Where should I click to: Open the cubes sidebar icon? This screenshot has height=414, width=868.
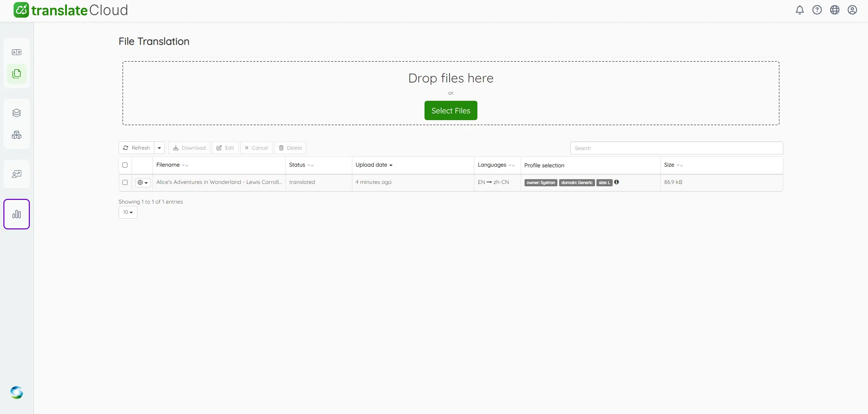pos(16,135)
